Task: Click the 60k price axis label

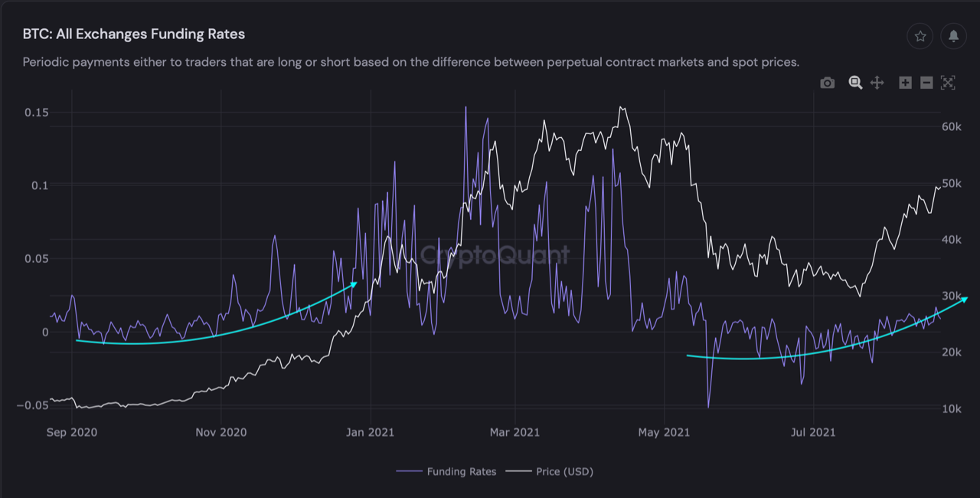Action: coord(952,127)
